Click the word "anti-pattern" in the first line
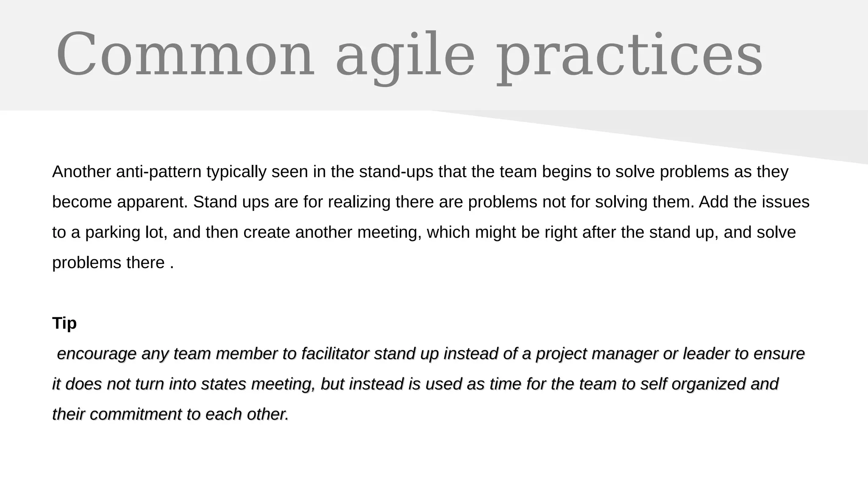Screen dimensions: 868x488 click(x=159, y=172)
